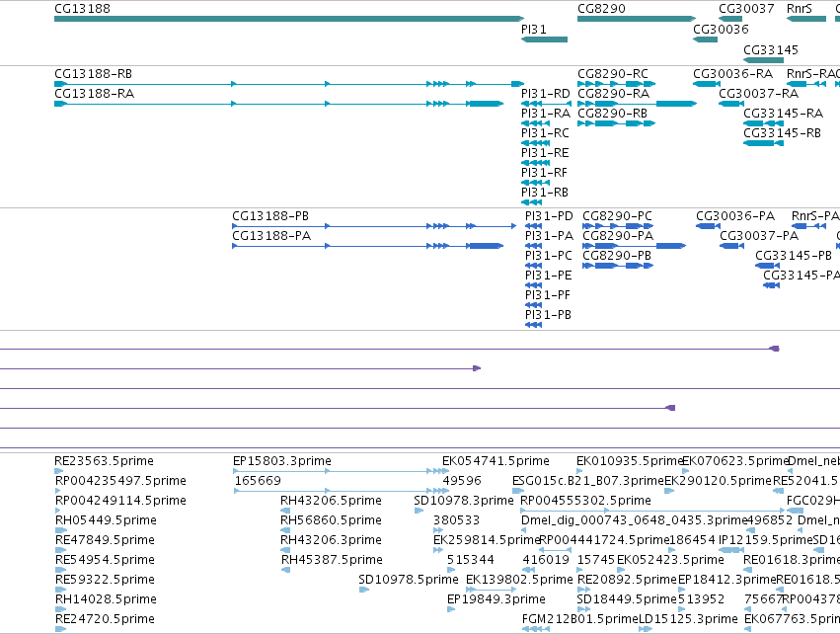Click the RP004235497.5prime EST label
This screenshot has height=634, width=840.
click(x=121, y=481)
